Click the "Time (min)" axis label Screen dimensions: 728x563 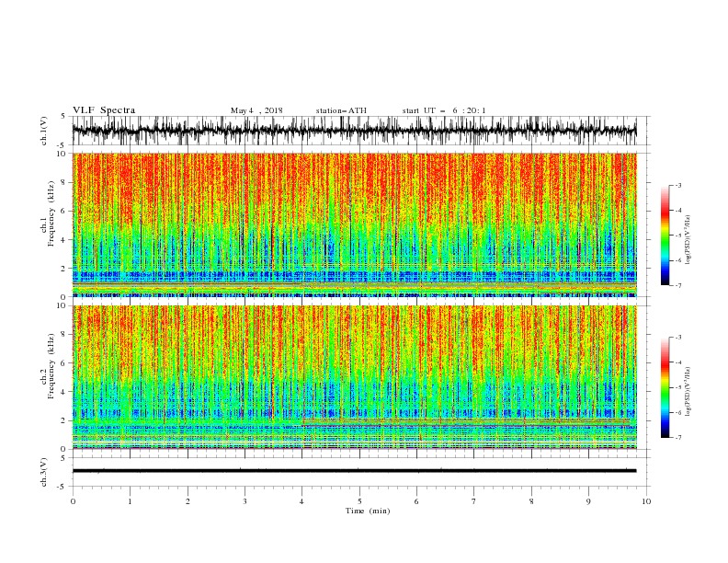pyautogui.click(x=368, y=511)
